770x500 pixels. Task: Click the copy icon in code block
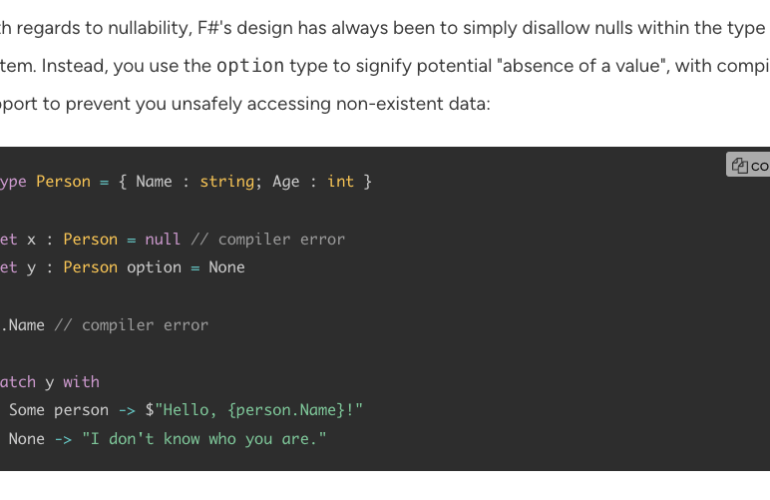coord(740,166)
